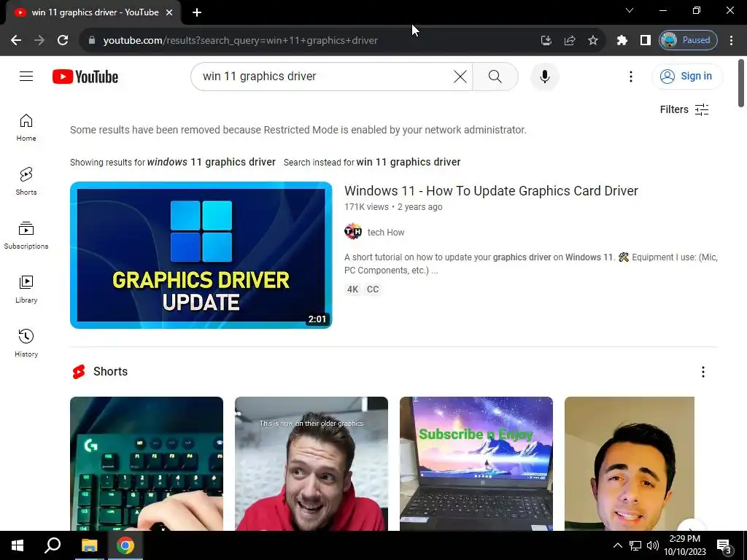Go to Home in the sidebar

(x=26, y=128)
